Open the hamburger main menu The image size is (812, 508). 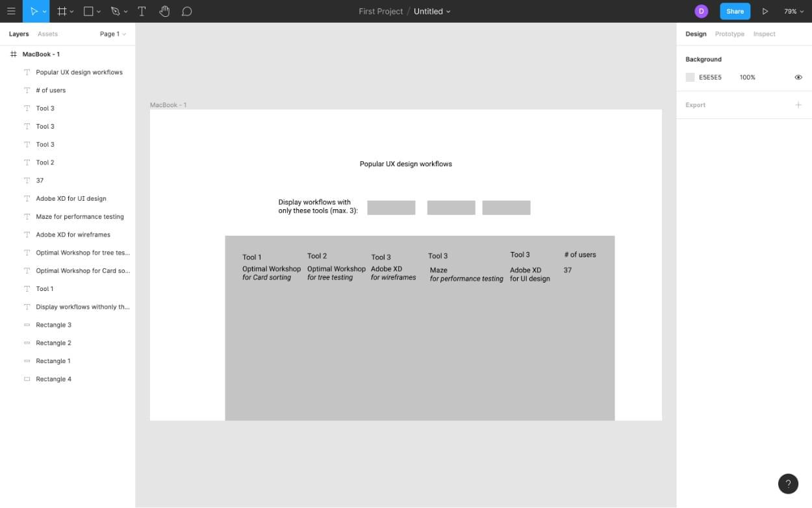pos(11,11)
